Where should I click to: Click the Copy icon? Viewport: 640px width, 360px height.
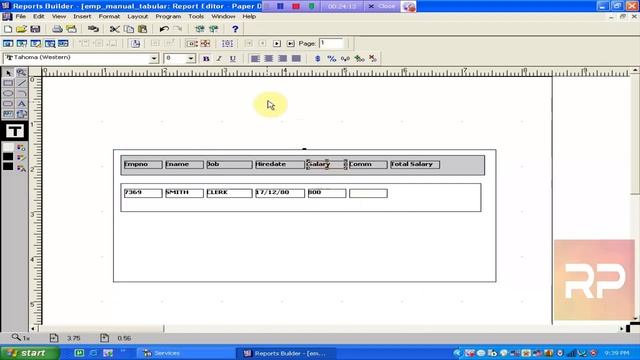pyautogui.click(x=129, y=29)
